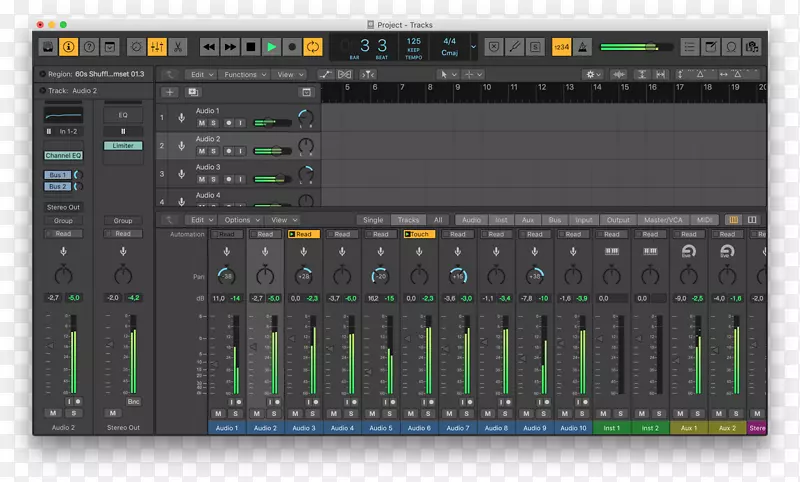This screenshot has width=800, height=482.
Task: Solo the Audio 3 mixer channel
Action: (311, 413)
